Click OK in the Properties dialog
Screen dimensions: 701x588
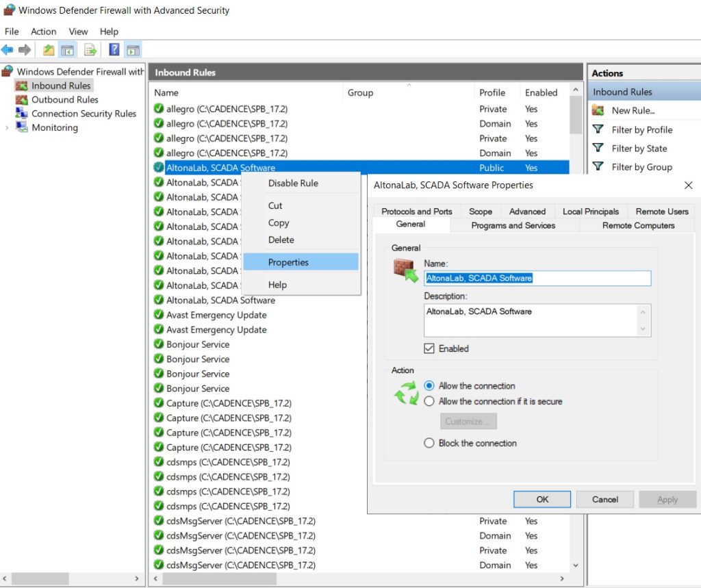click(x=542, y=499)
